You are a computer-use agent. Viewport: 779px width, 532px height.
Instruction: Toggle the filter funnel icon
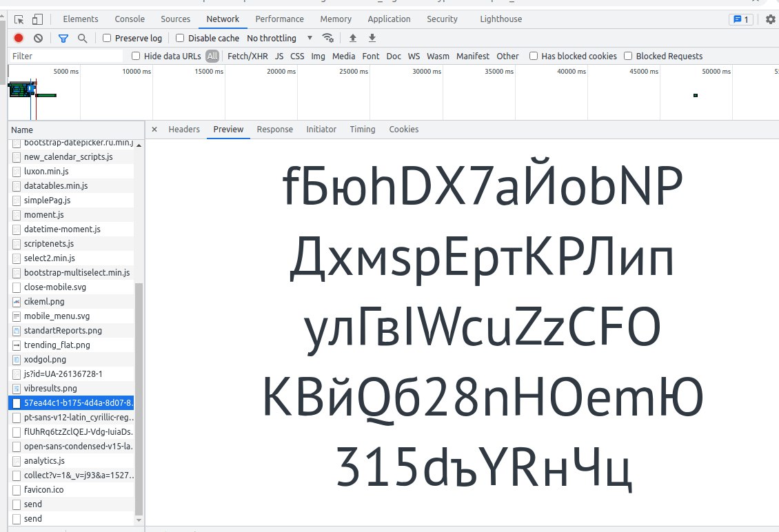(63, 39)
